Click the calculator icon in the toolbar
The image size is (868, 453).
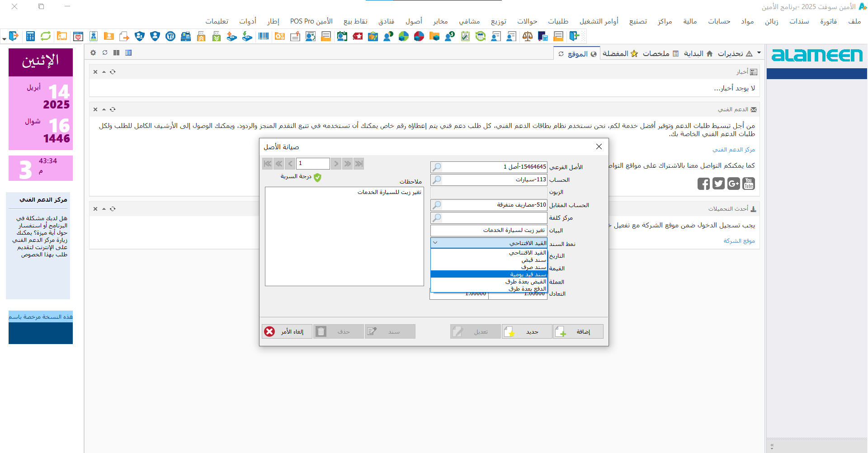[x=30, y=37]
